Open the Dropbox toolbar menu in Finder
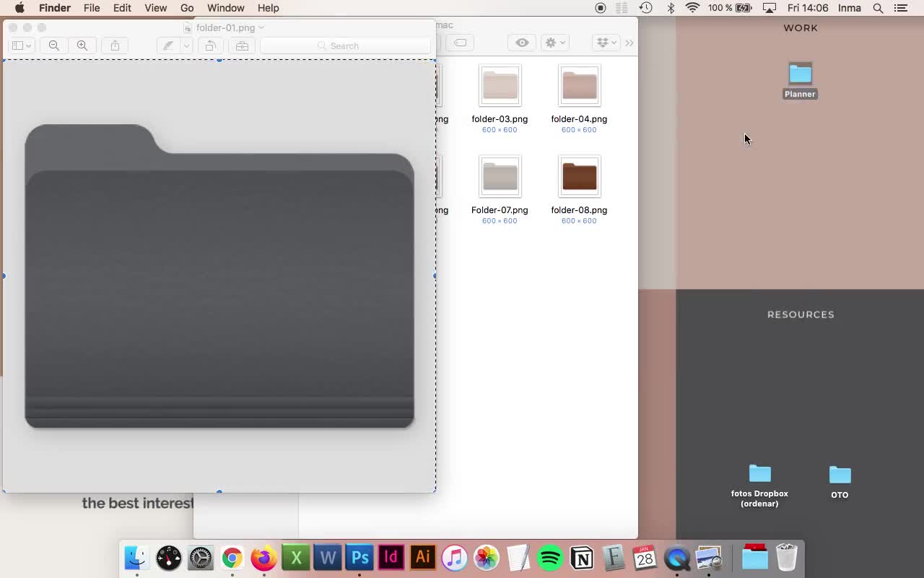The image size is (924, 578). [606, 43]
